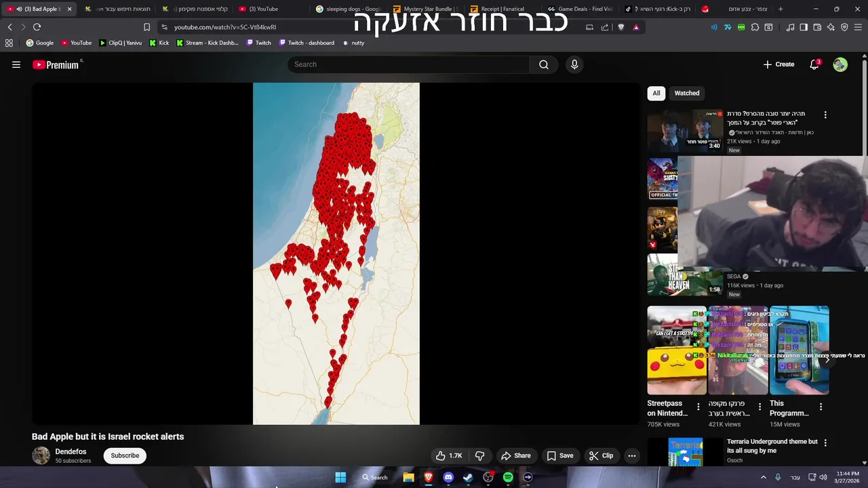This screenshot has height=488, width=868.
Task: Open the Dendefos channel name link
Action: tap(71, 451)
